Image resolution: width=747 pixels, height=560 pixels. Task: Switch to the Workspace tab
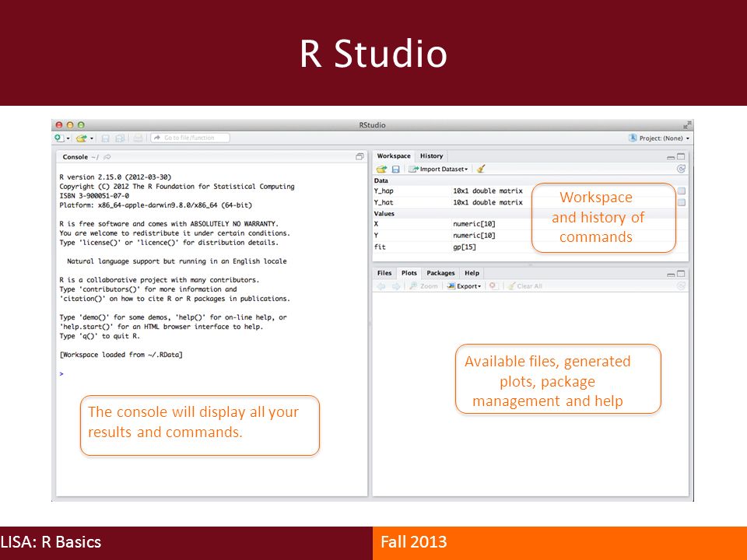[394, 156]
